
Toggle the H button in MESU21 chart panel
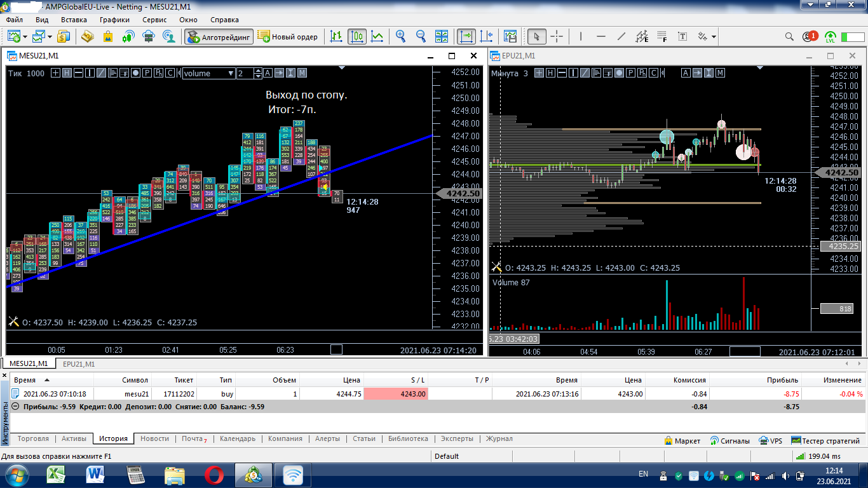(67, 73)
